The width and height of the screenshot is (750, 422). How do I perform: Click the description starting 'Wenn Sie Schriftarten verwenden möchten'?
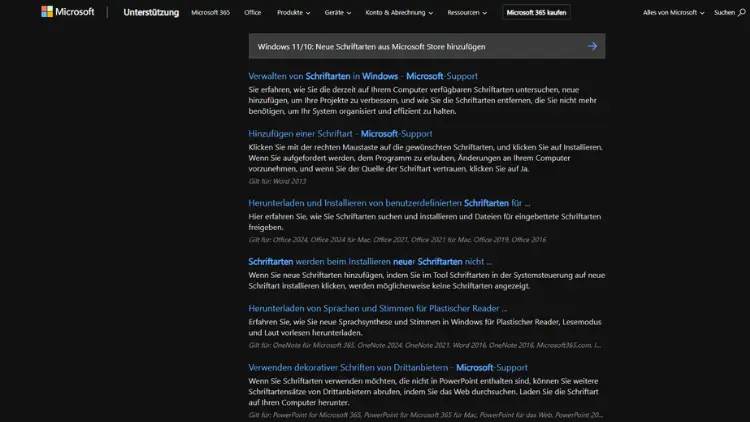point(423,391)
